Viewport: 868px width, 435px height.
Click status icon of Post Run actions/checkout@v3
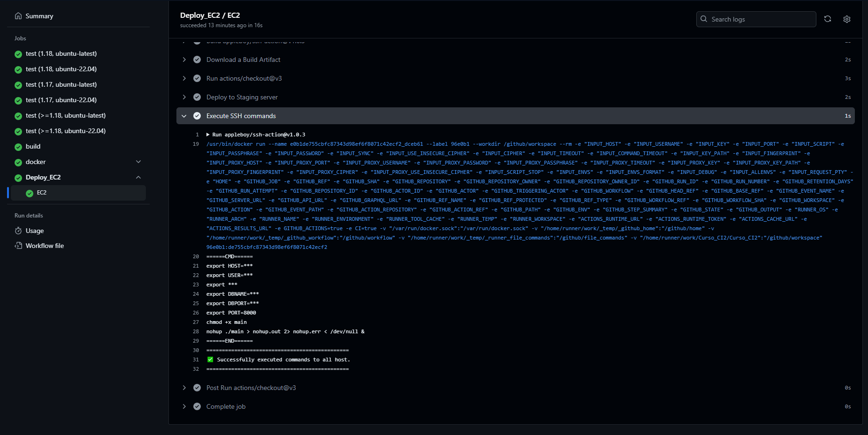coord(197,388)
